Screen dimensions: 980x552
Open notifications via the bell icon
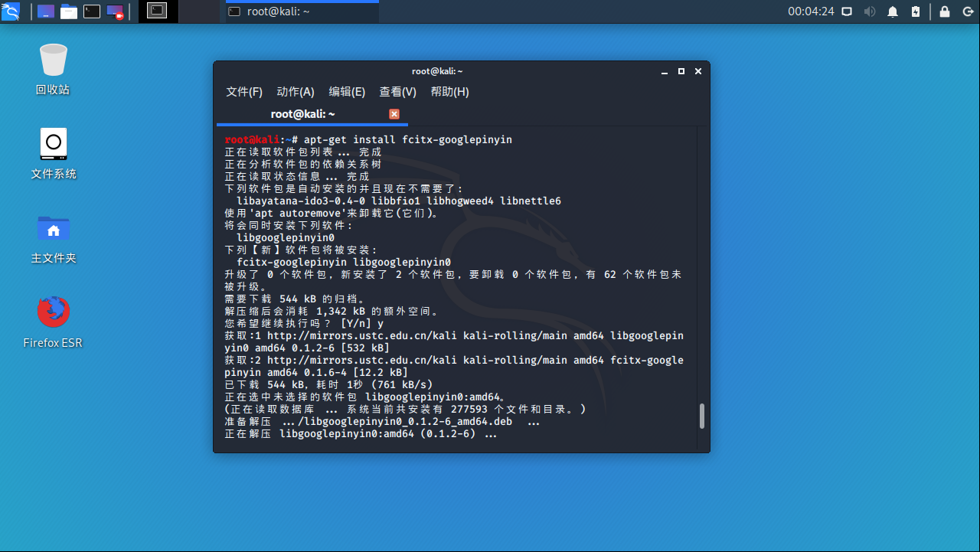coord(892,11)
